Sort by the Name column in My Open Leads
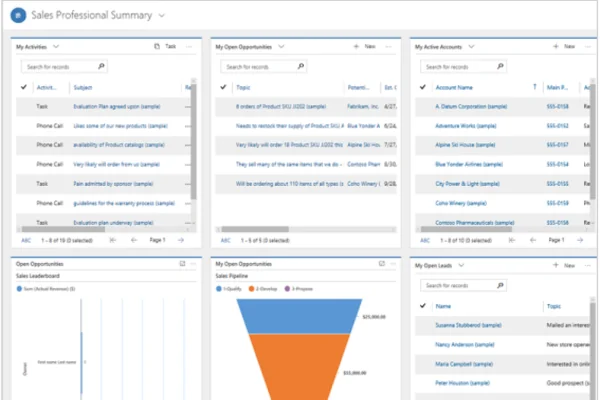 443,306
